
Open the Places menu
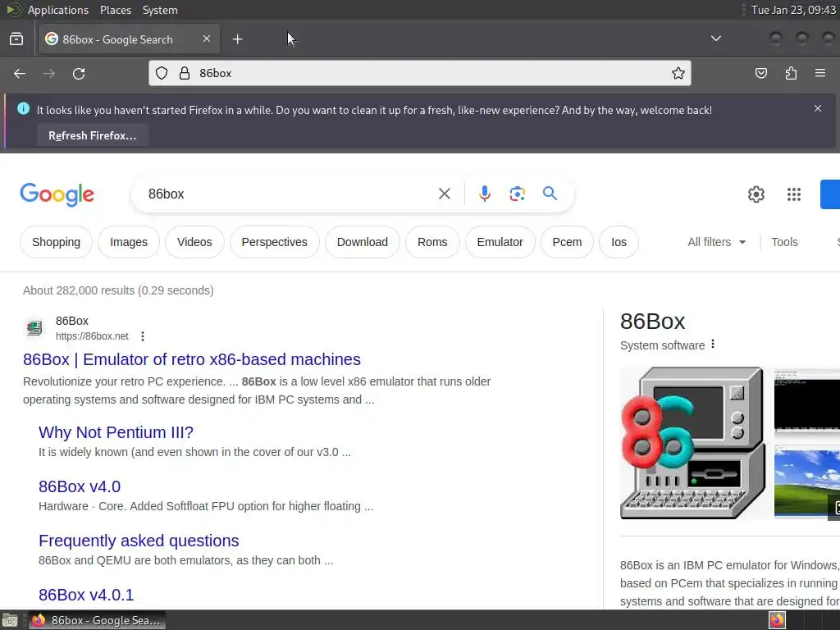click(116, 10)
